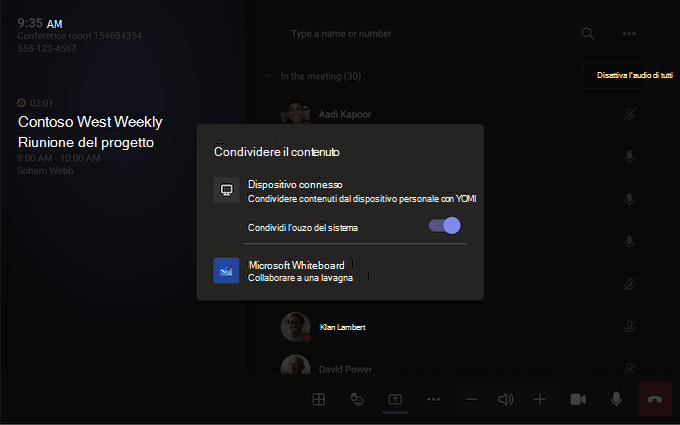Click the recording indicator timer 02:01
Image resolution: width=680 pixels, height=425 pixels.
pyautogui.click(x=35, y=103)
